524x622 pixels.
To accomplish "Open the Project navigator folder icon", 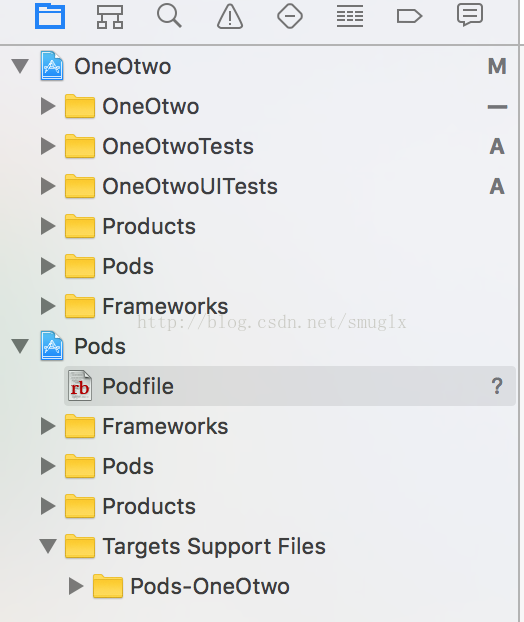I will pos(50,16).
